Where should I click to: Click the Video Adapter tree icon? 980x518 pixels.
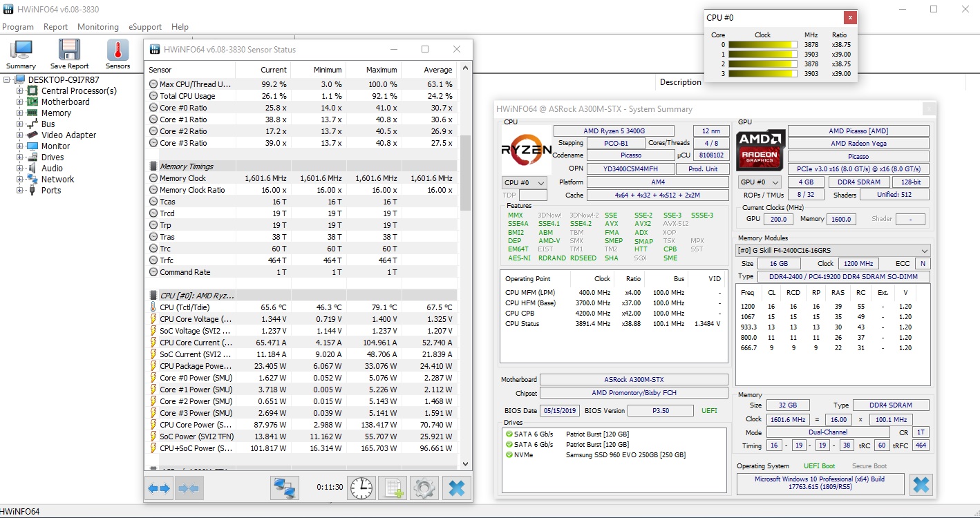pyautogui.click(x=33, y=135)
